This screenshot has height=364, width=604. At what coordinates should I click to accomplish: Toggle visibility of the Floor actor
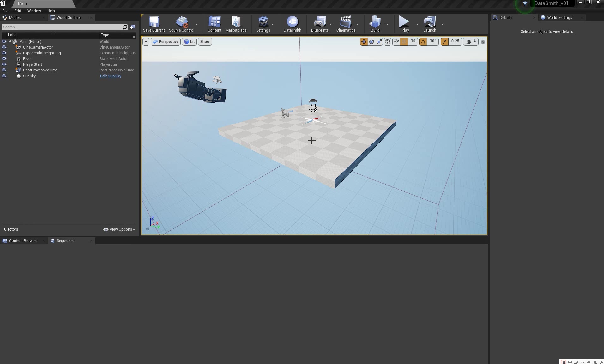[4, 58]
